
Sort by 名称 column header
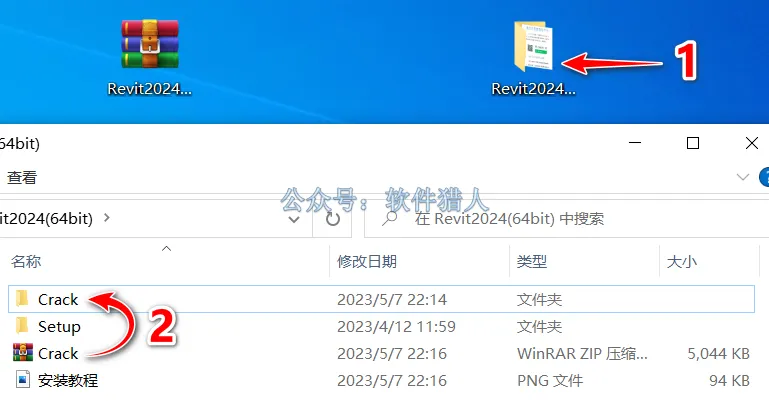pyautogui.click(x=26, y=261)
